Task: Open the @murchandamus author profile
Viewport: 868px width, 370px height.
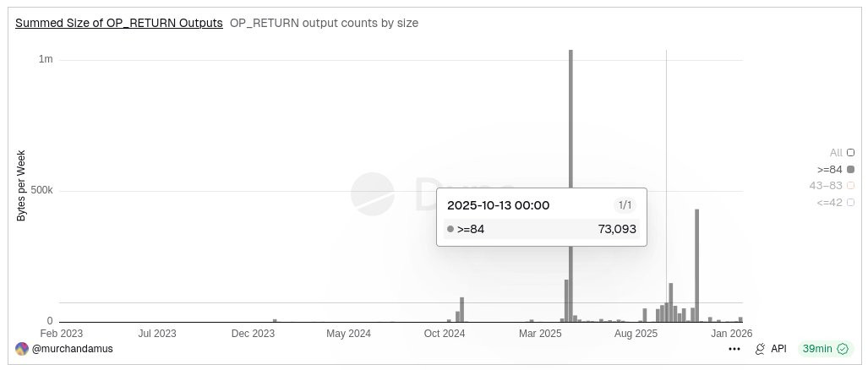Action: [x=73, y=349]
